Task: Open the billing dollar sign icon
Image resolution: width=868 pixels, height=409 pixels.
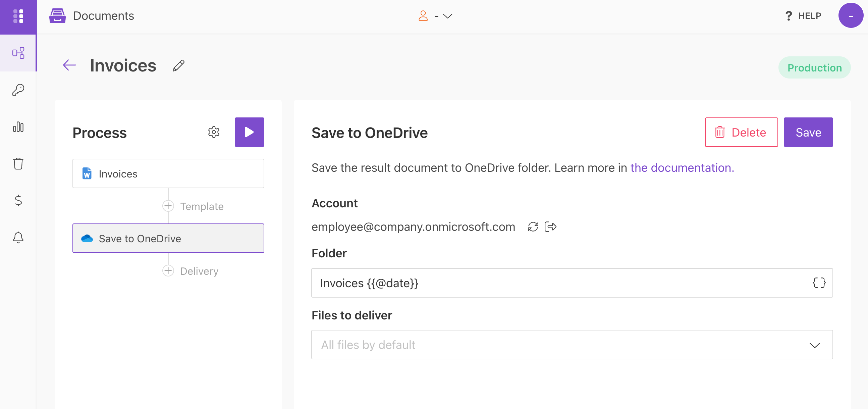Action: coord(18,201)
